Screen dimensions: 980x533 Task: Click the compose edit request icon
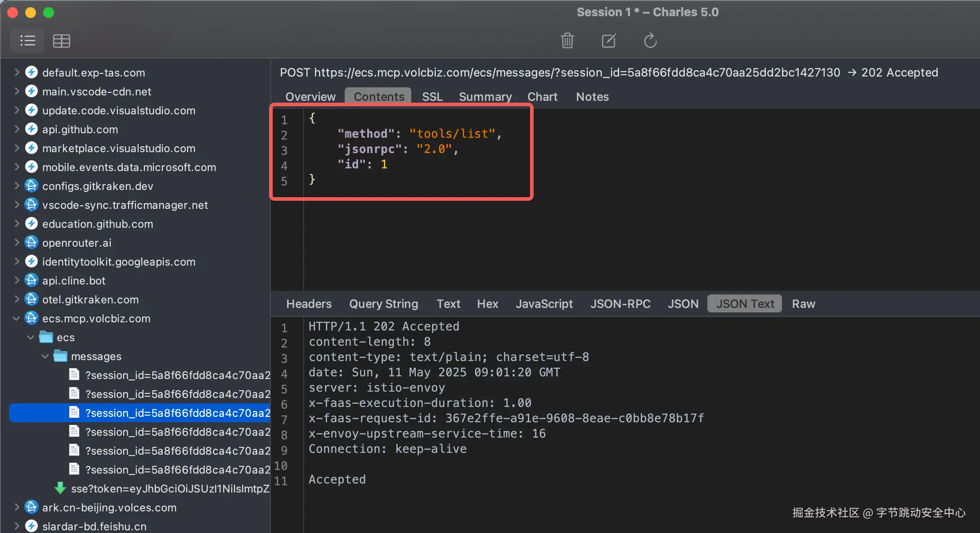tap(608, 41)
